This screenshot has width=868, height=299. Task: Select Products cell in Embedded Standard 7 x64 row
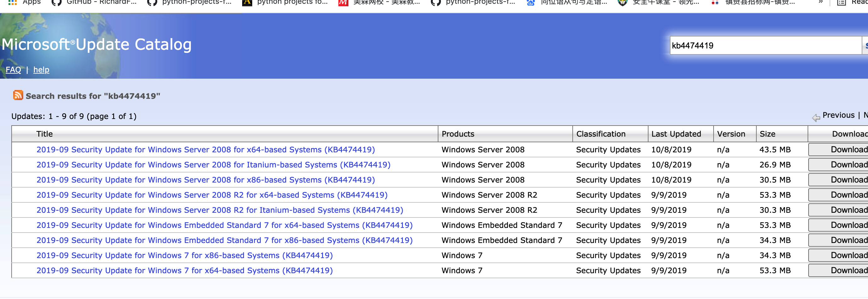502,226
